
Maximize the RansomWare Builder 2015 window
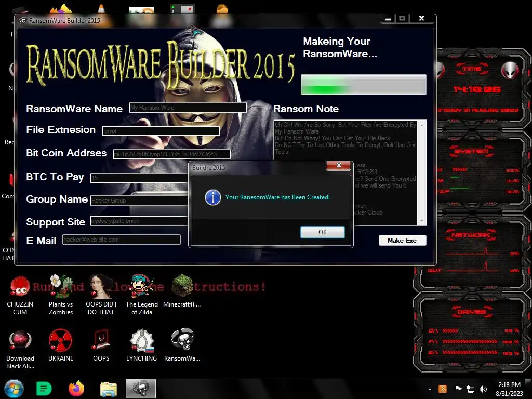pyautogui.click(x=402, y=18)
